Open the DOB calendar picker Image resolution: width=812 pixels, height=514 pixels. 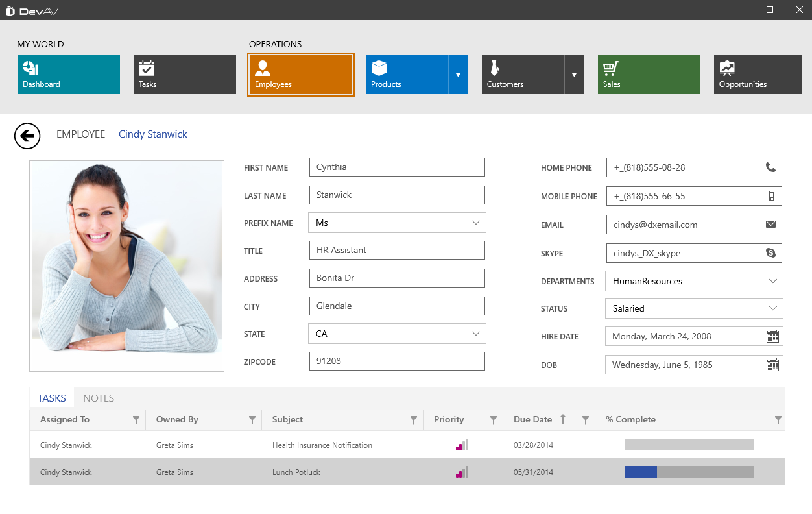coord(772,365)
